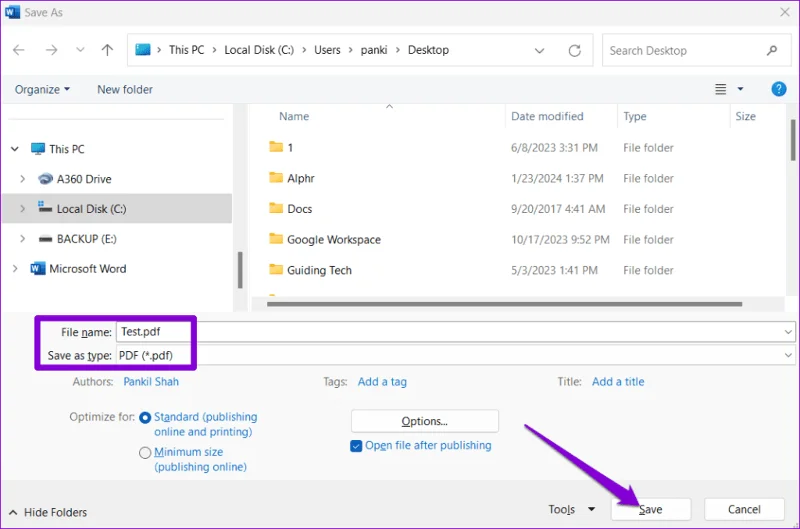The height and width of the screenshot is (529, 800).
Task: Select Users in address breadcrumb
Action: click(327, 50)
